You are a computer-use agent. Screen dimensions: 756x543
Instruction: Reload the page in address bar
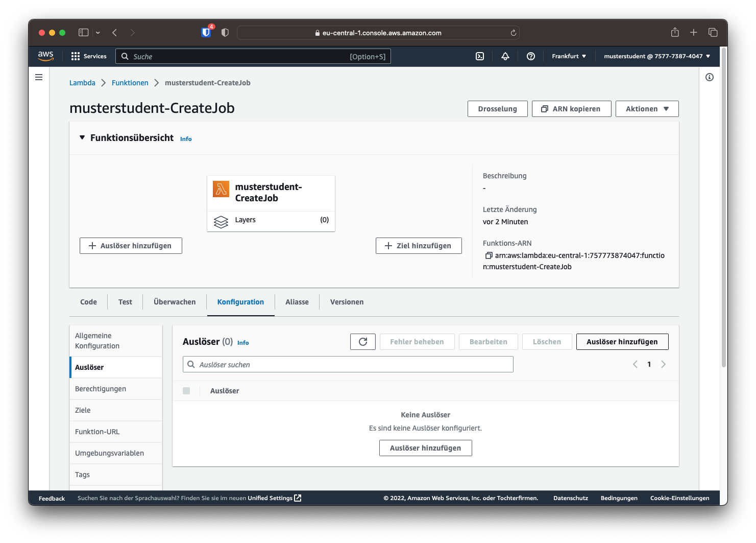coord(514,33)
